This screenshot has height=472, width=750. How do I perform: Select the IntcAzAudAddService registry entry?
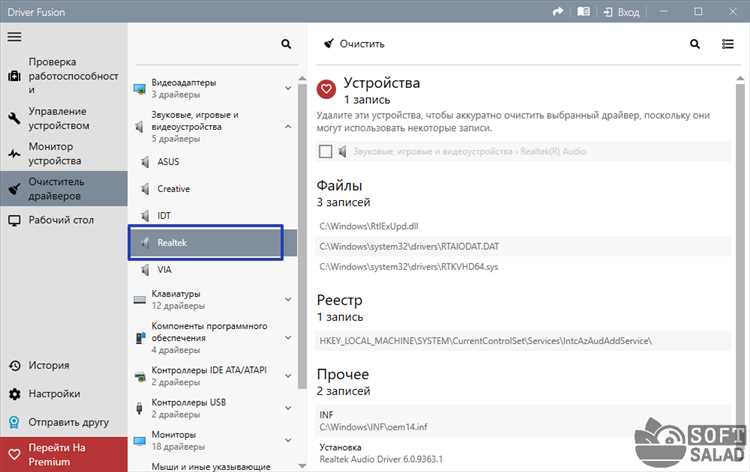523,341
